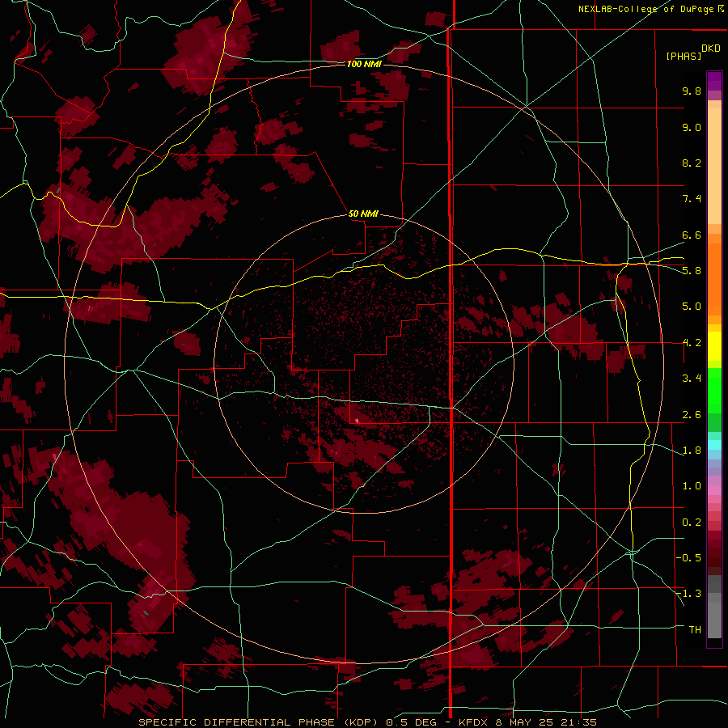Pick the cyan segment of color bar
The width and height of the screenshot is (728, 728).
[x=714, y=445]
